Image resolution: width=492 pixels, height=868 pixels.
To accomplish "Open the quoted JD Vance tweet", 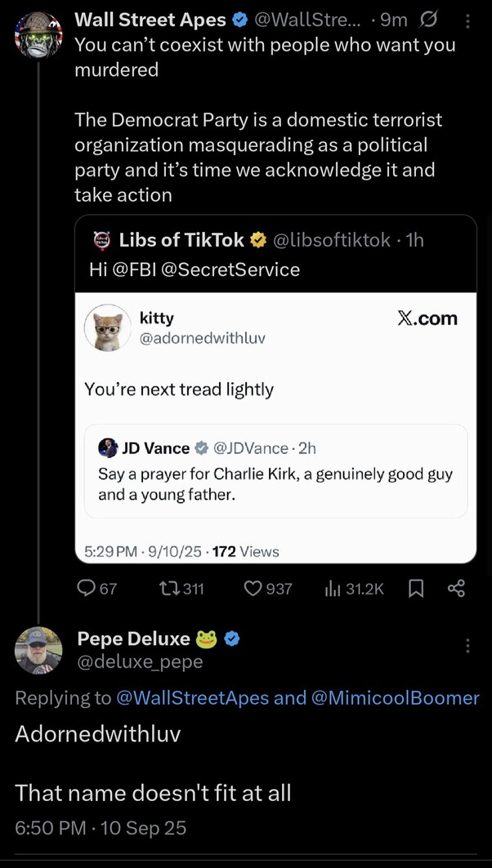I will click(x=275, y=471).
